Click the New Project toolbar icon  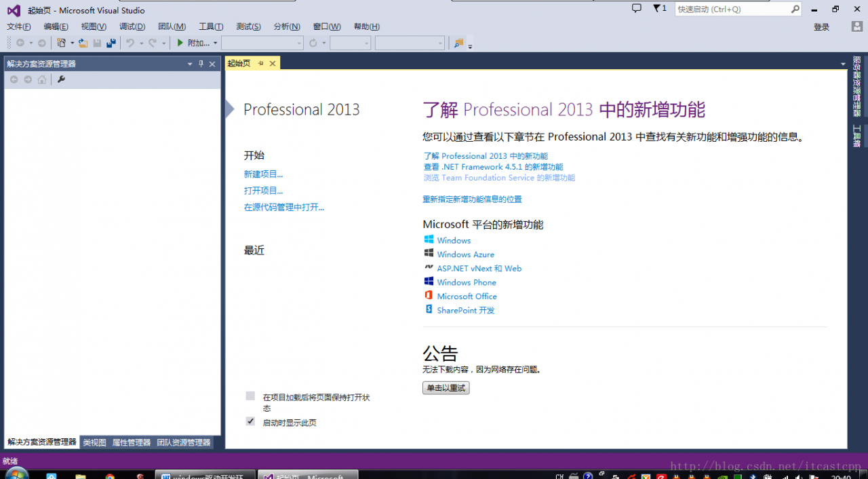(62, 43)
